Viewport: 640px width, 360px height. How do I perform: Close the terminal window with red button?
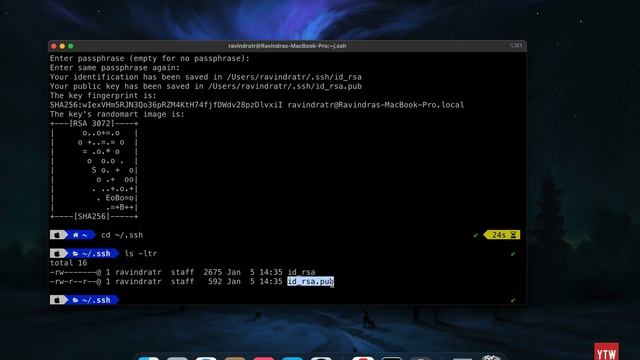pos(54,46)
